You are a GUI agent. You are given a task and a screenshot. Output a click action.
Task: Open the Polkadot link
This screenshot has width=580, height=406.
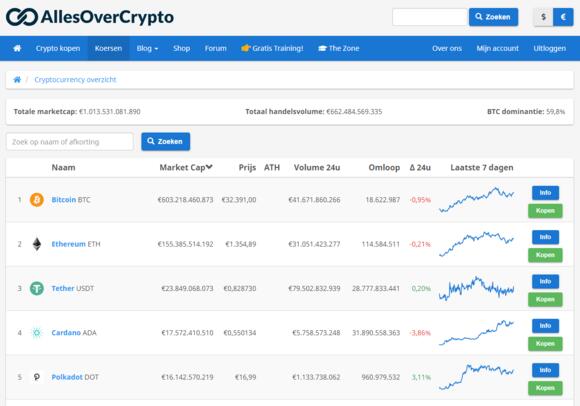click(x=67, y=377)
